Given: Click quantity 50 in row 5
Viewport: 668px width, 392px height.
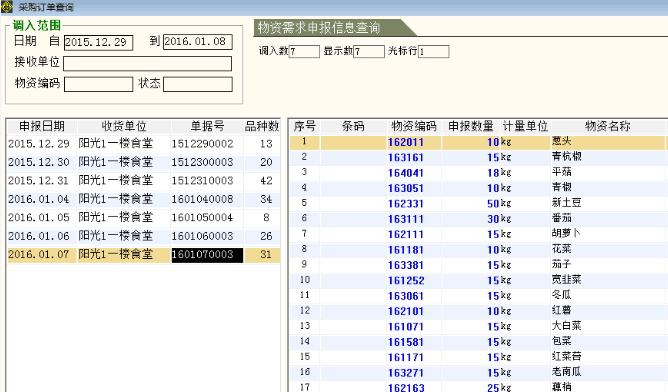Looking at the screenshot, I should 493,204.
